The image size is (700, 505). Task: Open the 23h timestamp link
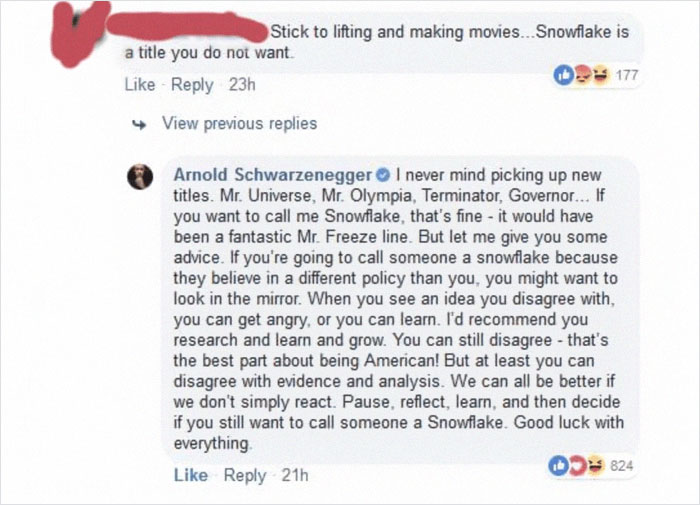tap(242, 85)
